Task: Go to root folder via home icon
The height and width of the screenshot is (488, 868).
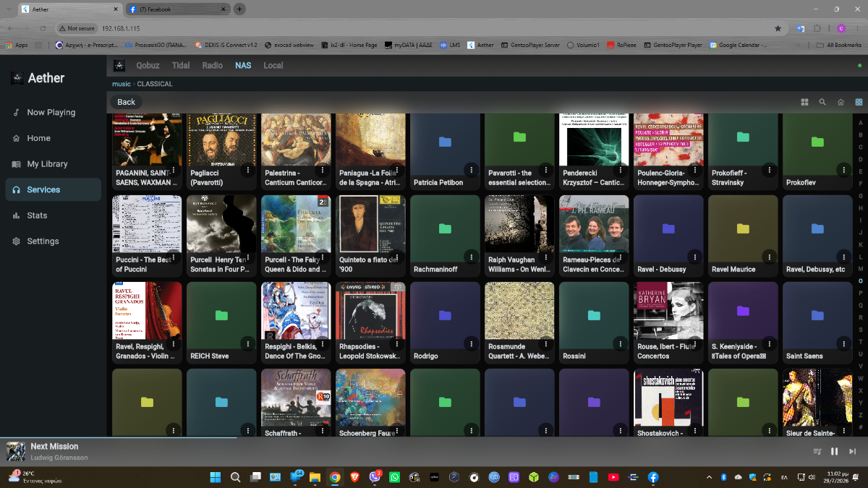Action: coord(841,102)
